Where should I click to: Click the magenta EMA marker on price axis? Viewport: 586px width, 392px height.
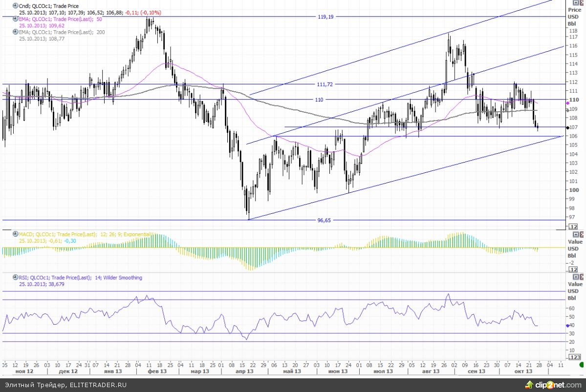point(567,103)
